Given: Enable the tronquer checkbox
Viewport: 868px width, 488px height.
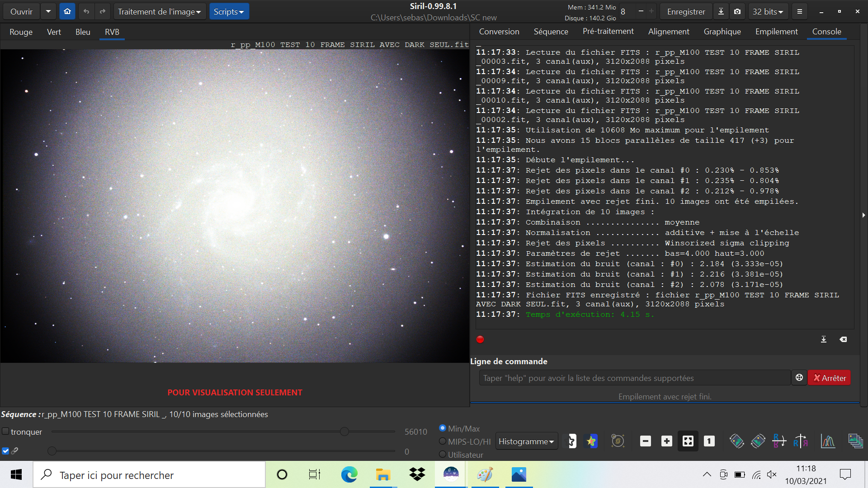Looking at the screenshot, I should point(5,432).
